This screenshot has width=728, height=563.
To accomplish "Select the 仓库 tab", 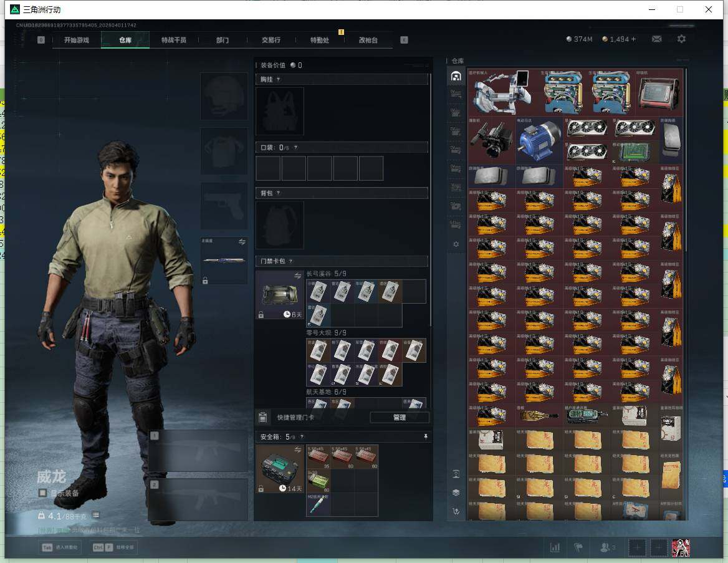I will [125, 40].
